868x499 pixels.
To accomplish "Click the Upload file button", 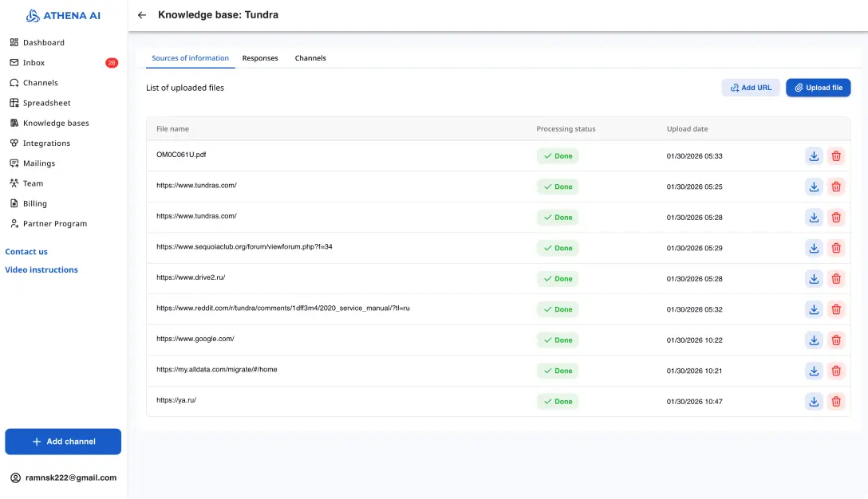I will point(818,88).
